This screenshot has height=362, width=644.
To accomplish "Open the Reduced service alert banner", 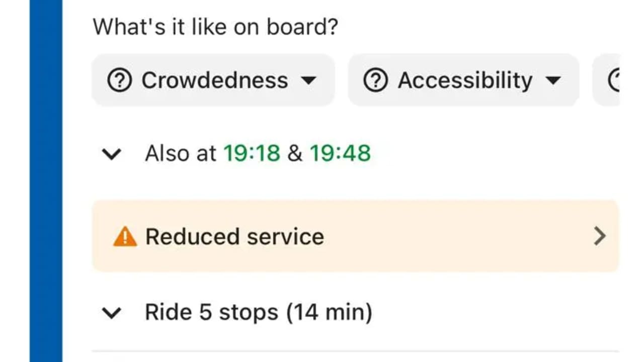I will point(355,236).
